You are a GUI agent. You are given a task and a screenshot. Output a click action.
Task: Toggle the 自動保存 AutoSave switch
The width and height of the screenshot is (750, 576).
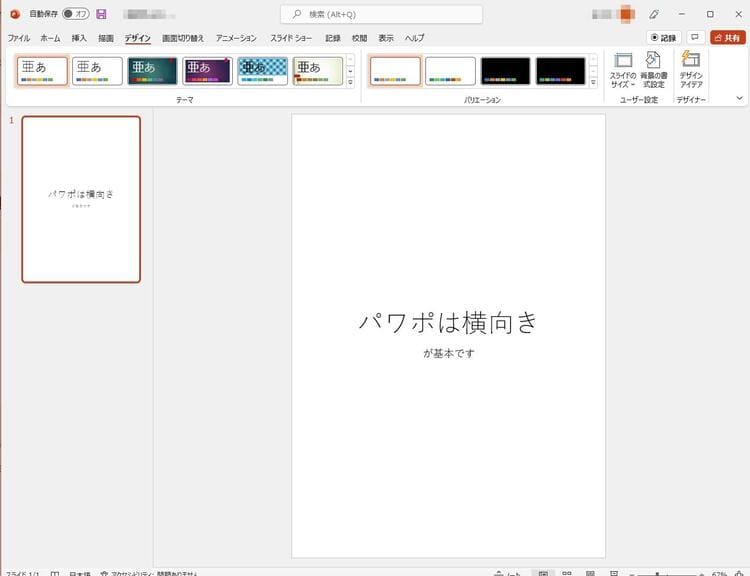(76, 14)
